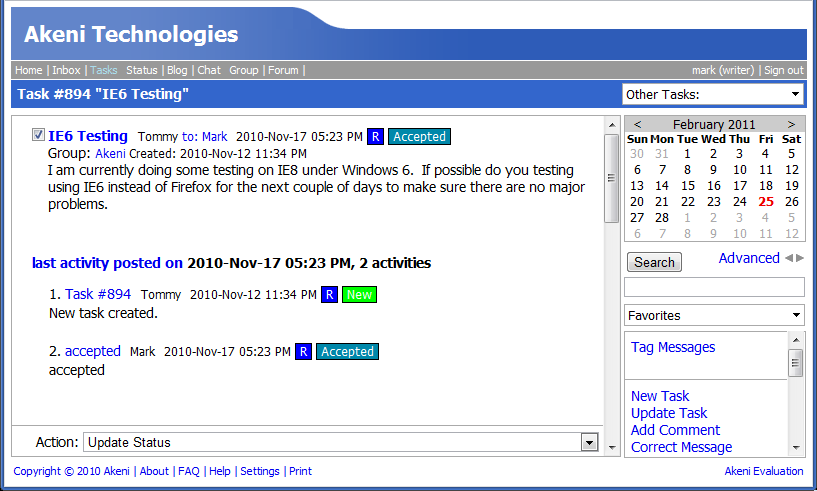Toggle the IE6 Testing task checkbox
Viewport: 817px width, 491px height.
39,135
